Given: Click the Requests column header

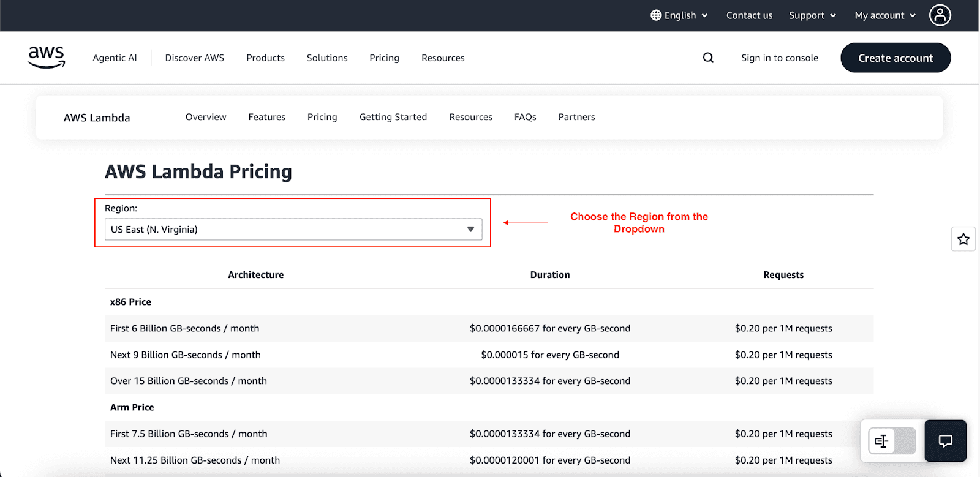Looking at the screenshot, I should [783, 275].
